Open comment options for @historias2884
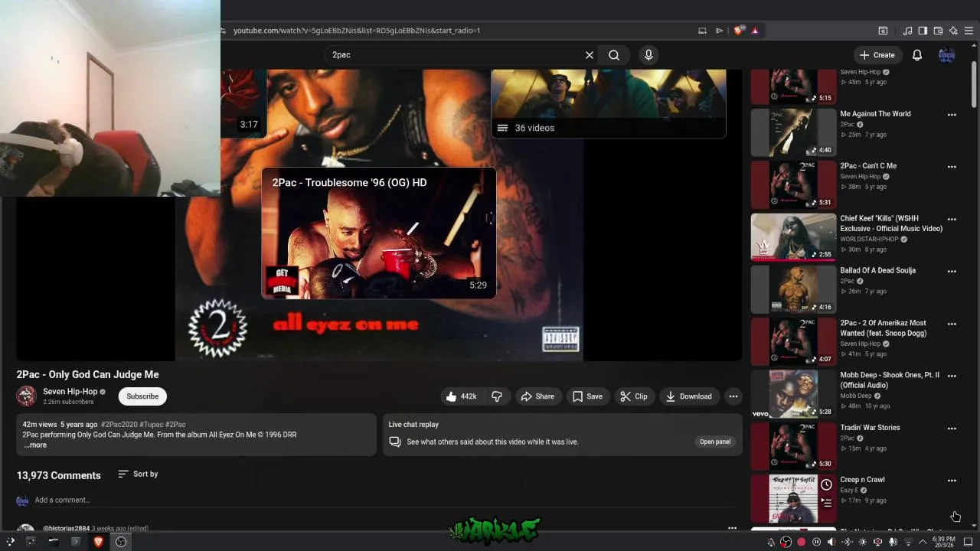Viewport: 980px width, 551px height. (732, 528)
